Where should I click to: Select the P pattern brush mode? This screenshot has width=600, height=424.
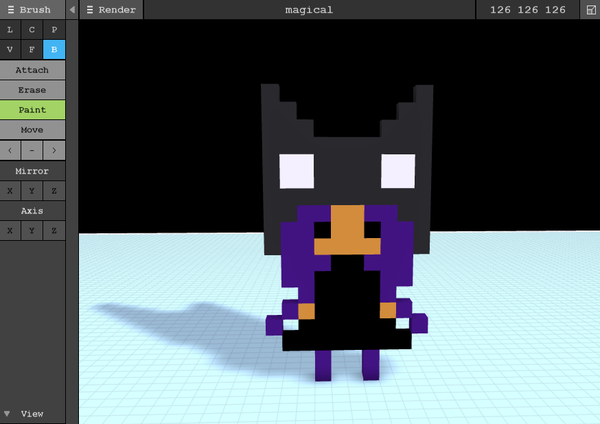(x=54, y=29)
